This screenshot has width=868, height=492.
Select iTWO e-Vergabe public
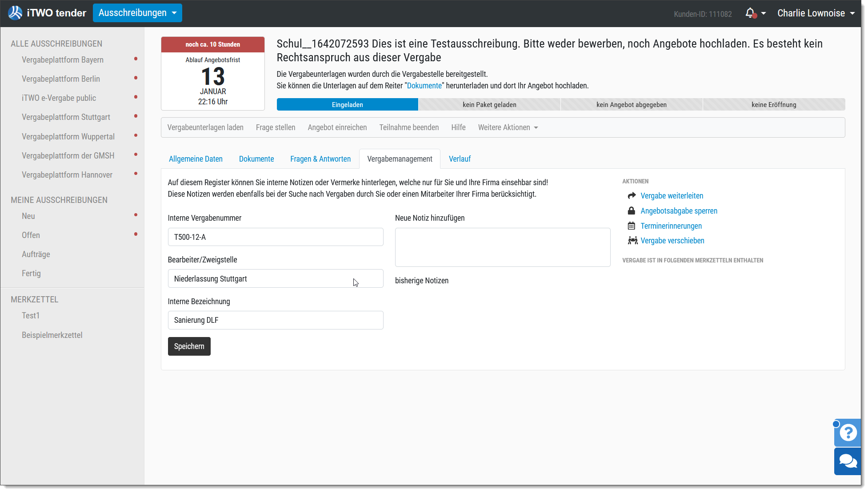(59, 98)
